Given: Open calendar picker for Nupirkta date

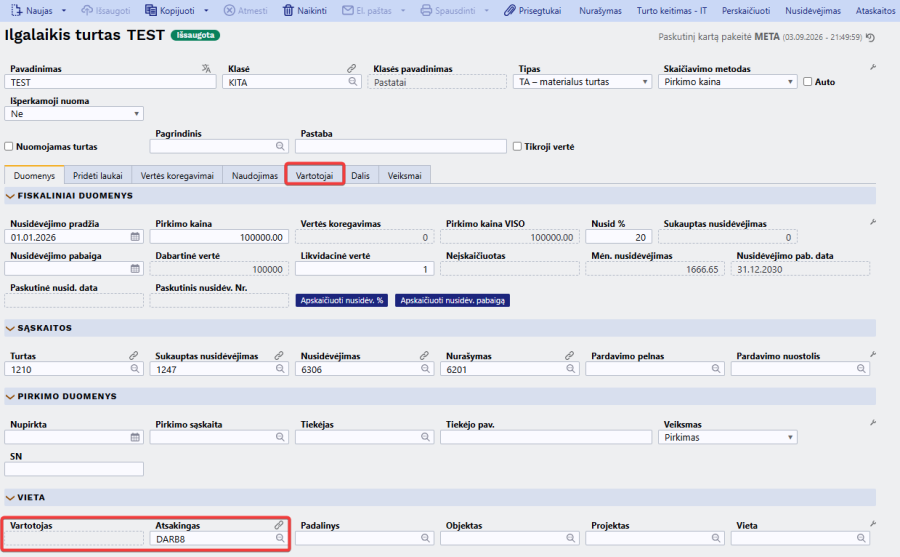Looking at the screenshot, I should click(x=135, y=437).
